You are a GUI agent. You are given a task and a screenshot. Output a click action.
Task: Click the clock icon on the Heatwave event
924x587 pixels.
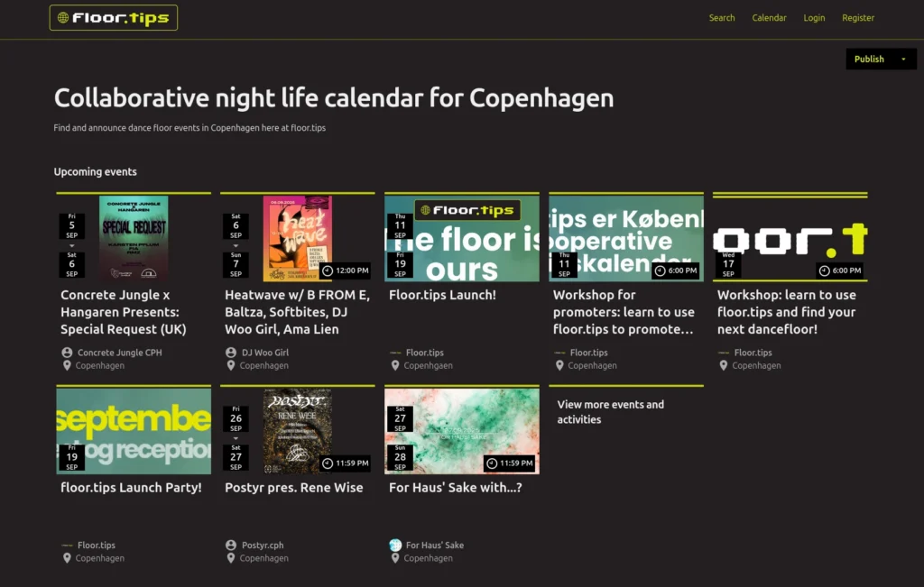pos(328,271)
